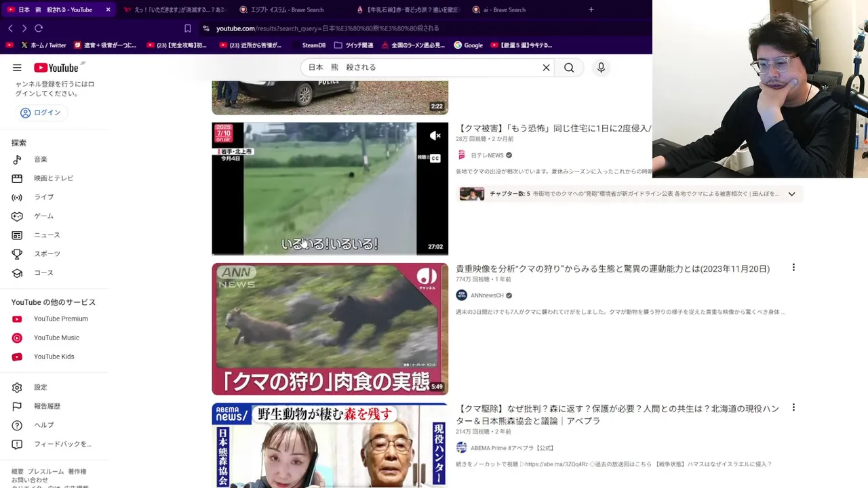Viewport: 868px width, 488px height.
Task: Open 日テレNEWS channel link
Action: pyautogui.click(x=487, y=155)
